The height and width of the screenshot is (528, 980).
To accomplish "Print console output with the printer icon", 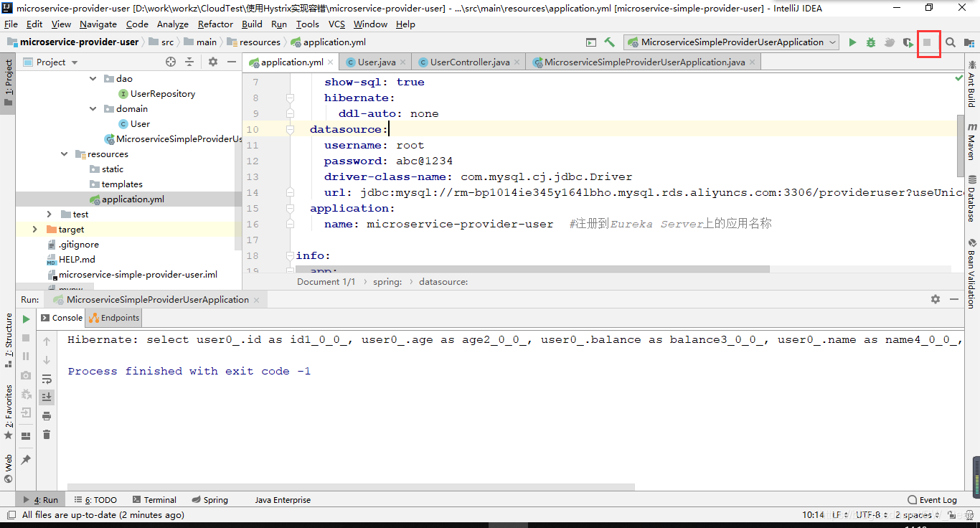I will [x=47, y=416].
